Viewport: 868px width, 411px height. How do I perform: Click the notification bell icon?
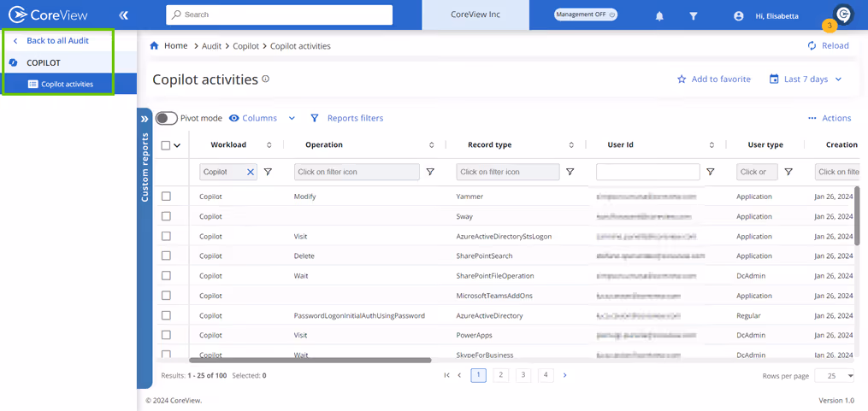(x=659, y=16)
